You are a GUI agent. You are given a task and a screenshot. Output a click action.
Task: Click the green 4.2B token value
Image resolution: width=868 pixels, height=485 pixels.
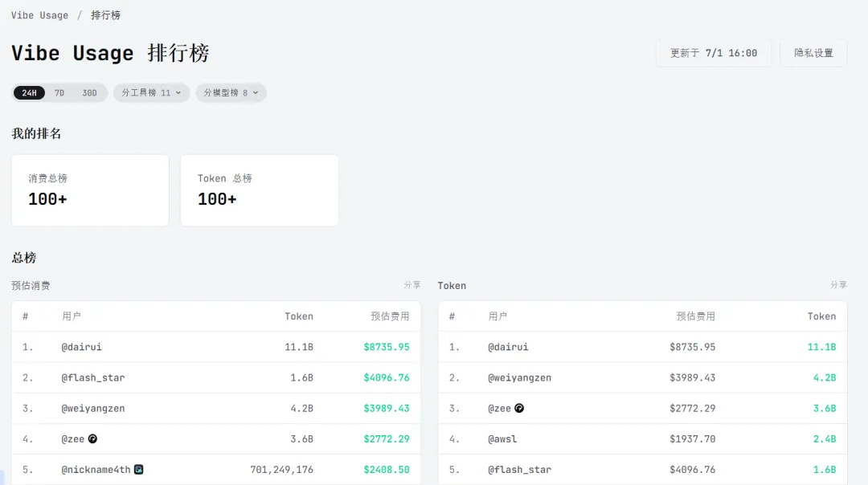825,377
